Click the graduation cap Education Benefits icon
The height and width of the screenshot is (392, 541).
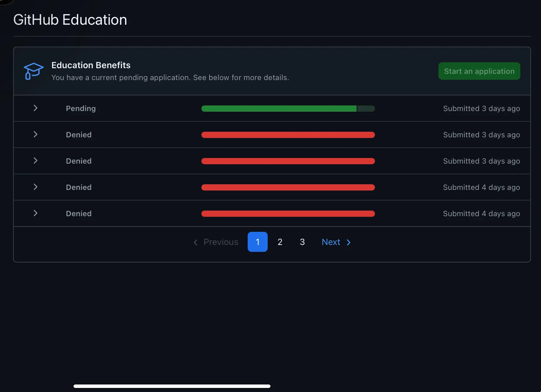point(34,71)
